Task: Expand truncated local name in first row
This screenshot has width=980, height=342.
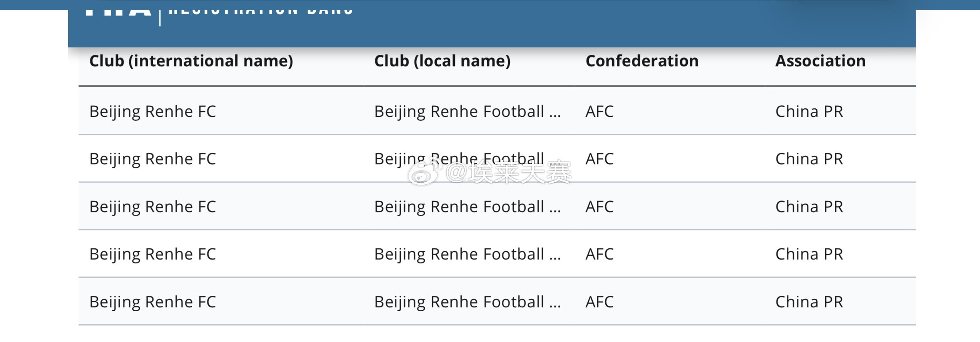Action: point(467,111)
